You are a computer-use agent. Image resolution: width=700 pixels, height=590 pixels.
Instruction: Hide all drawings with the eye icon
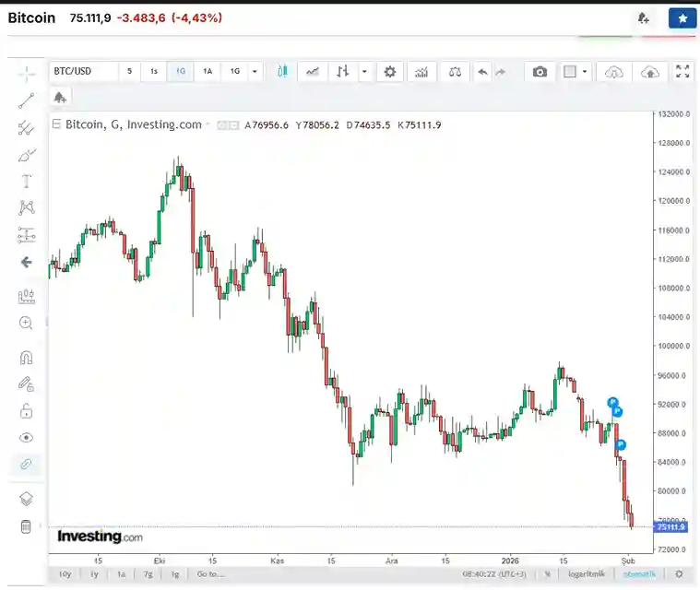click(27, 438)
